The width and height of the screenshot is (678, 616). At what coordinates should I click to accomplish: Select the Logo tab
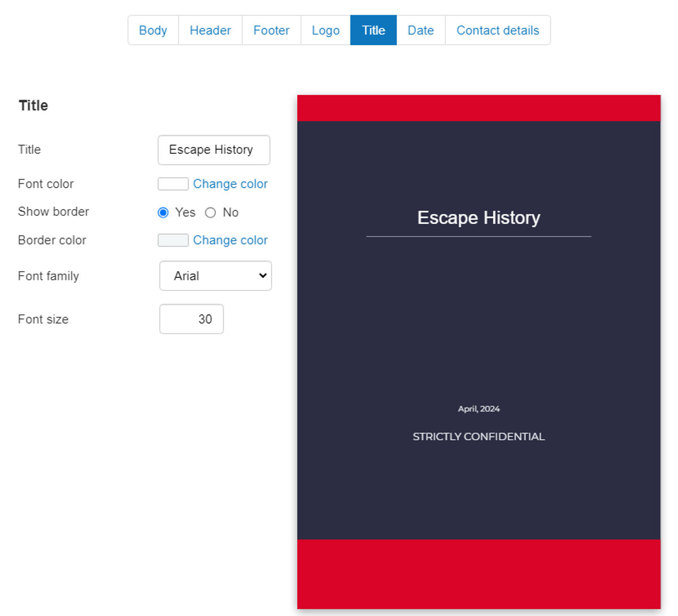[x=325, y=31]
